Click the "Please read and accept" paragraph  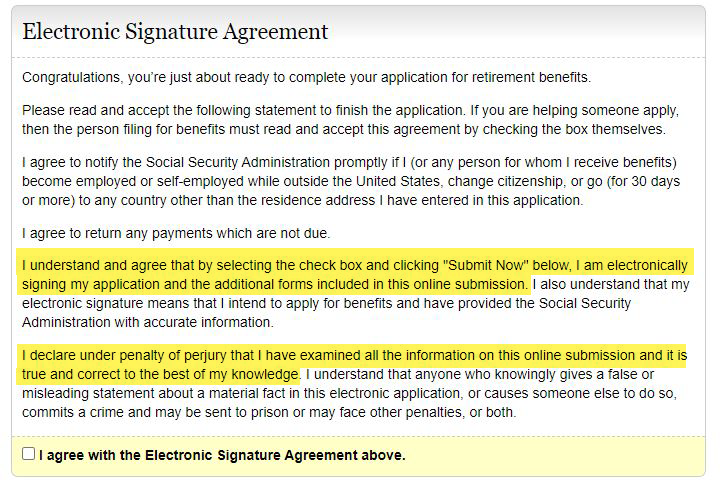[x=350, y=119]
